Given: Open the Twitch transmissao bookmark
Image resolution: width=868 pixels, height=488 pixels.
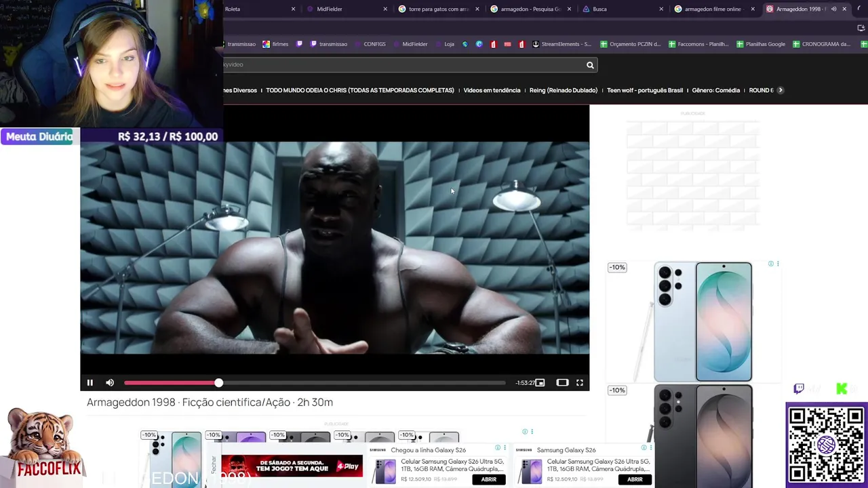Looking at the screenshot, I should click(x=328, y=44).
